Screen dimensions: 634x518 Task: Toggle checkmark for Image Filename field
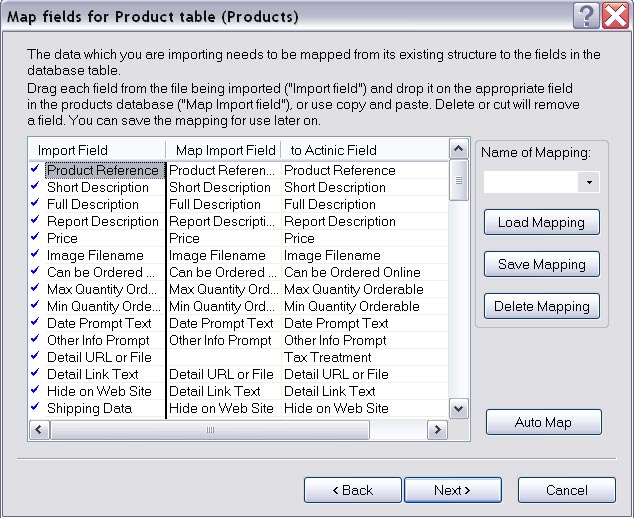click(x=36, y=255)
